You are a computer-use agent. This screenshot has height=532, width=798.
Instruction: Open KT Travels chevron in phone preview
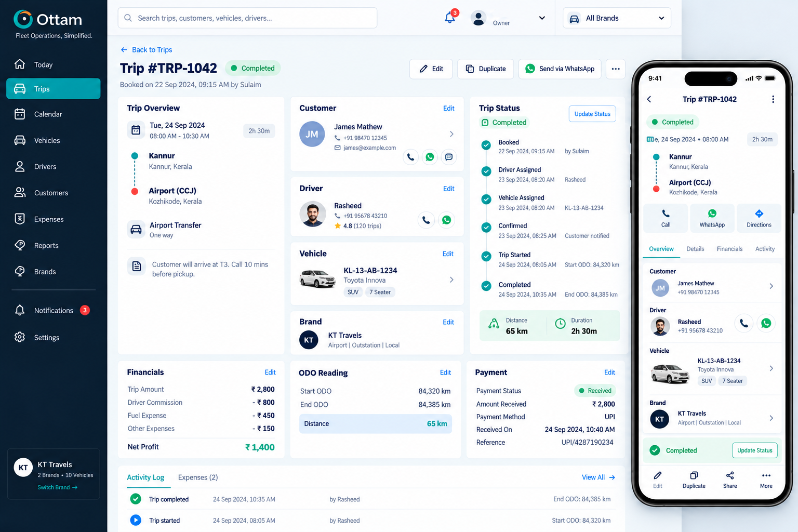point(771,418)
